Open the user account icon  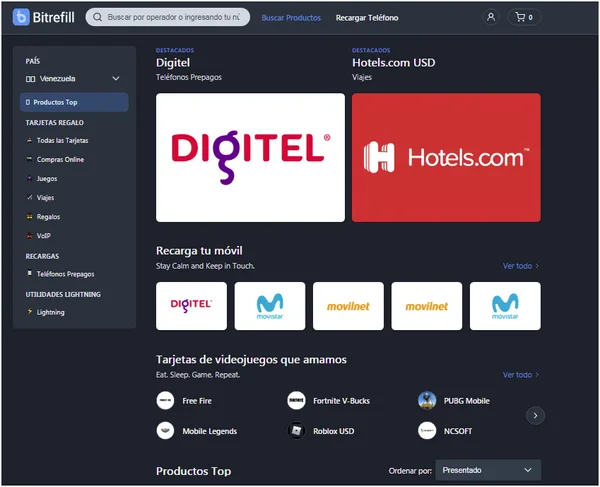491,17
